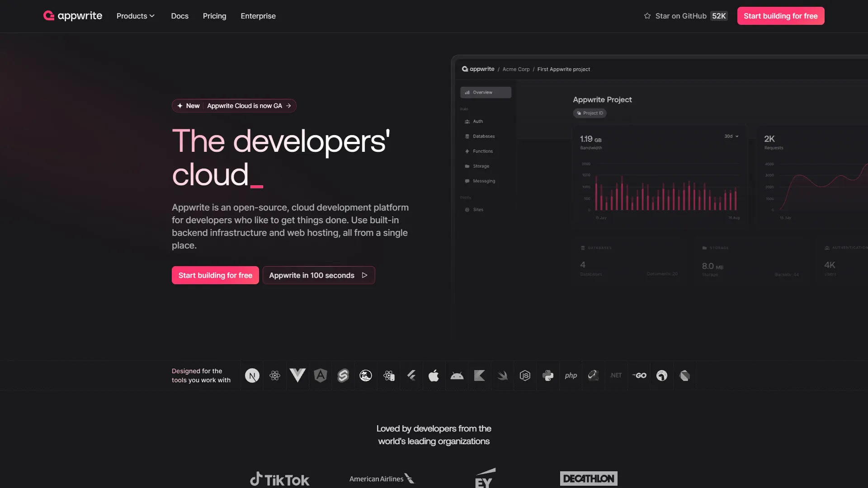Open the Docs navigation item
This screenshot has height=488, width=868.
(x=179, y=16)
